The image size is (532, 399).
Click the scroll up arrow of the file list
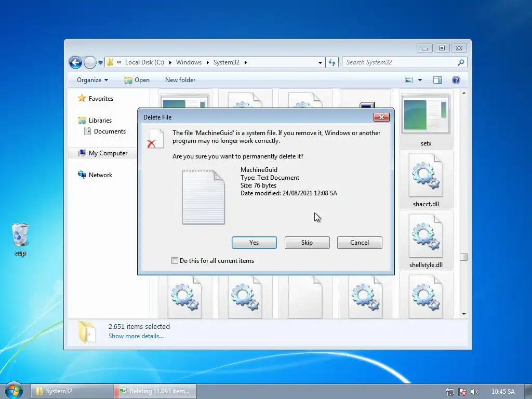pyautogui.click(x=464, y=94)
